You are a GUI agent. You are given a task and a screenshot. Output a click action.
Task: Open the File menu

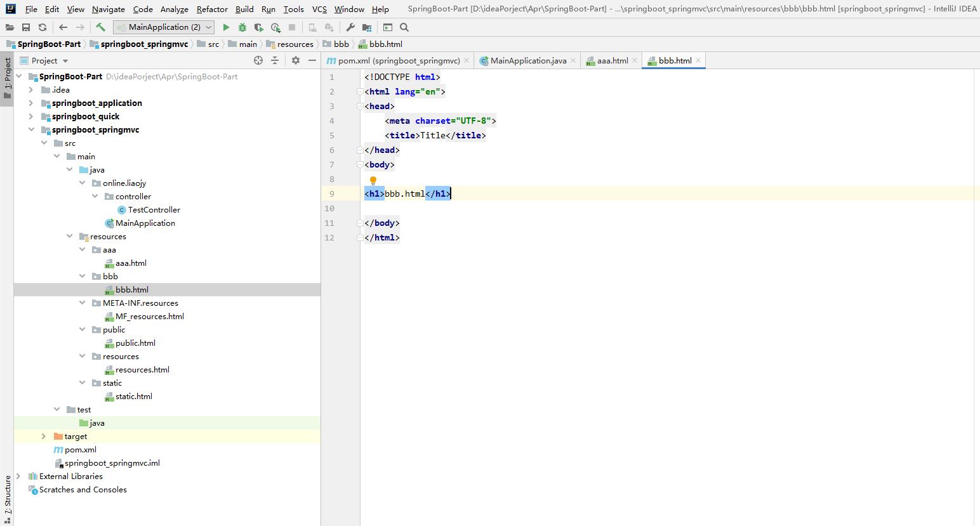click(31, 9)
